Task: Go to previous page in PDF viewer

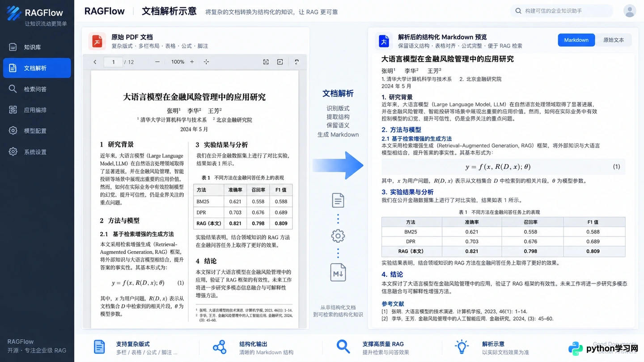Action: click(x=95, y=62)
